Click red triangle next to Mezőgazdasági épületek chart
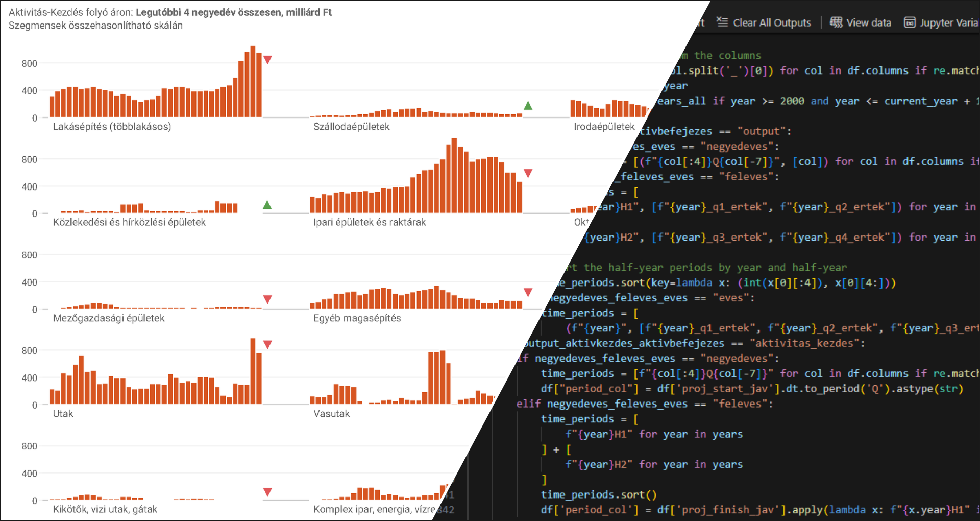The height and width of the screenshot is (521, 980). pos(267,299)
